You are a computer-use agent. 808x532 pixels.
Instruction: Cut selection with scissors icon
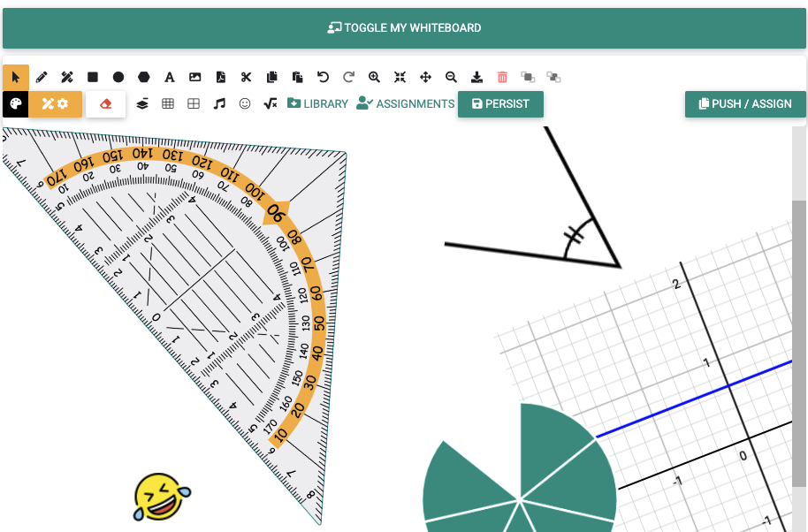(x=246, y=77)
